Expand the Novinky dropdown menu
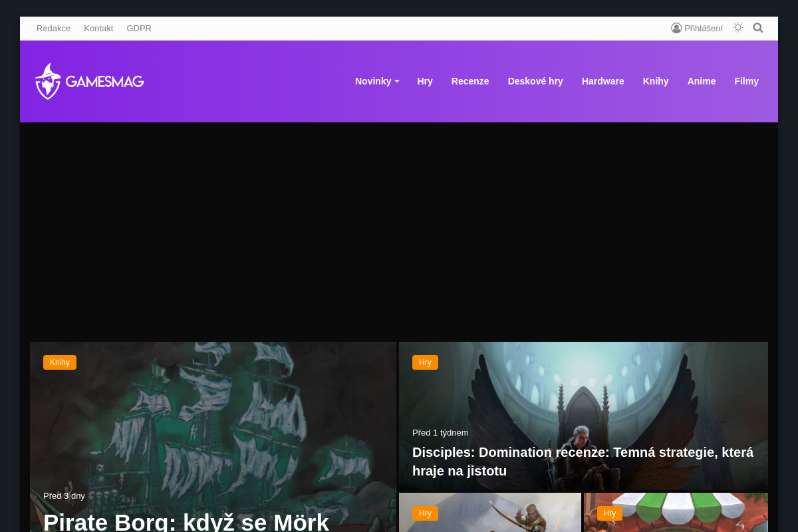798x532 pixels. tap(376, 81)
